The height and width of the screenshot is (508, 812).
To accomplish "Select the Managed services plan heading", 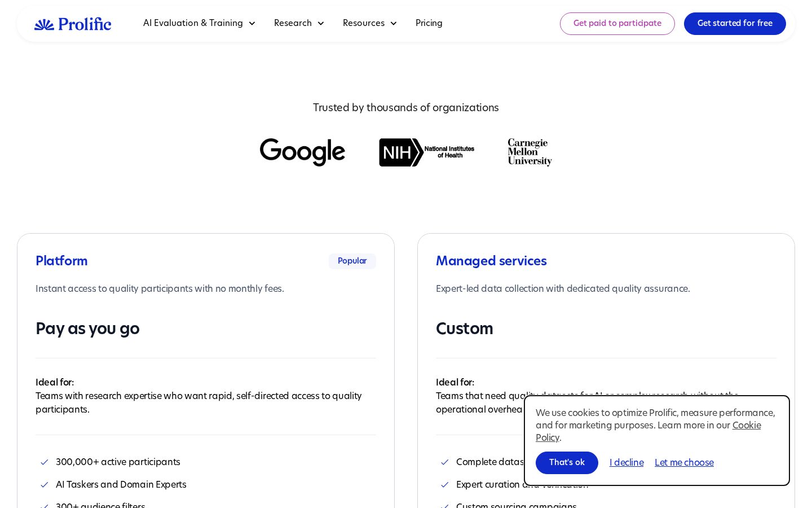I will [x=491, y=261].
